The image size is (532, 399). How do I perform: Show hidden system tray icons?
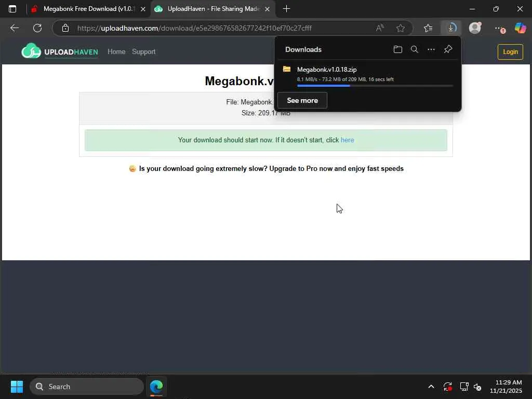tap(431, 387)
